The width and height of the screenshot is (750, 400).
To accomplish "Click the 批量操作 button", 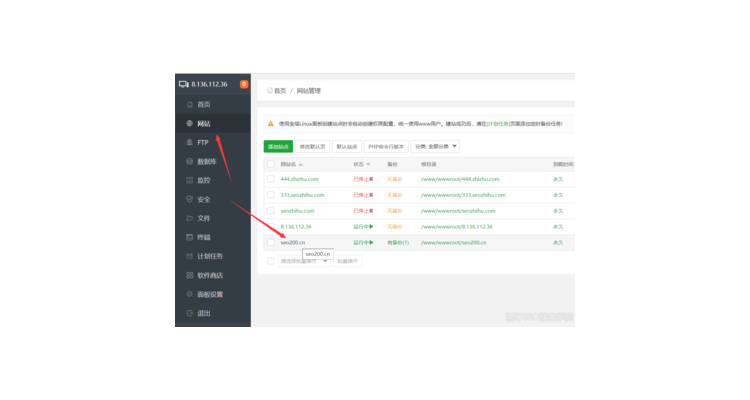I will tap(348, 261).
